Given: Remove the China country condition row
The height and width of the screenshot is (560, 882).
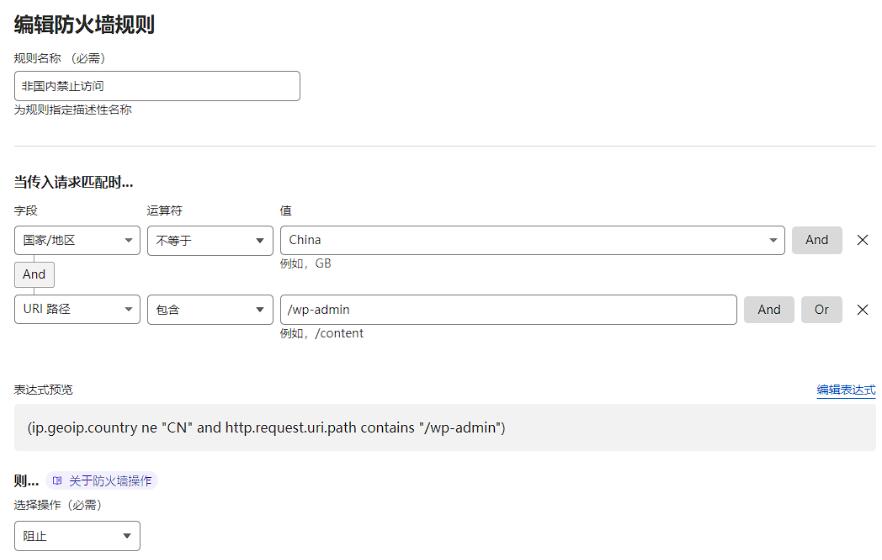Looking at the screenshot, I should point(862,240).
